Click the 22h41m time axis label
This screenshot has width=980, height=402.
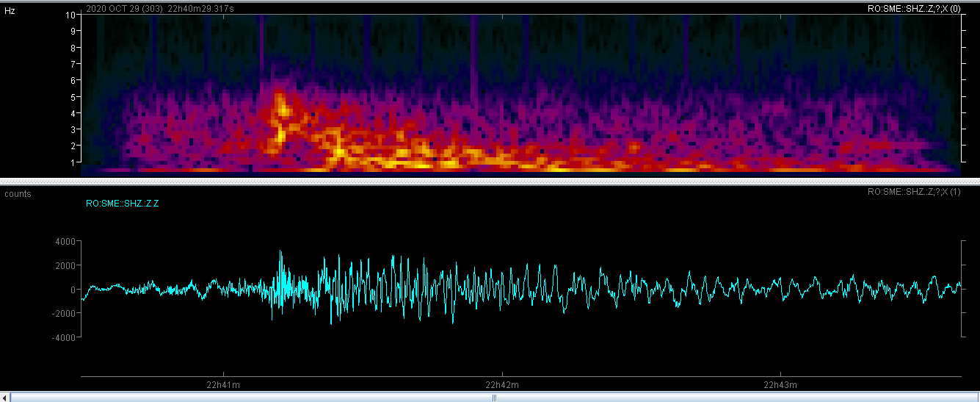[x=223, y=384]
